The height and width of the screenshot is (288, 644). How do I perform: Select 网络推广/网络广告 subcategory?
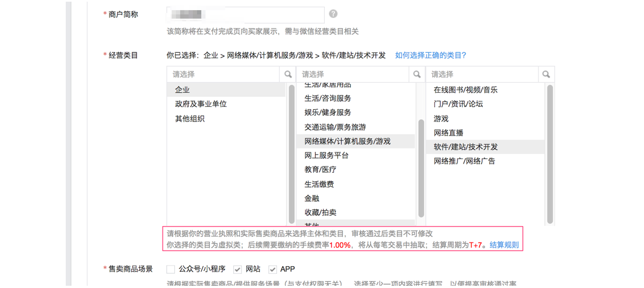(485, 161)
